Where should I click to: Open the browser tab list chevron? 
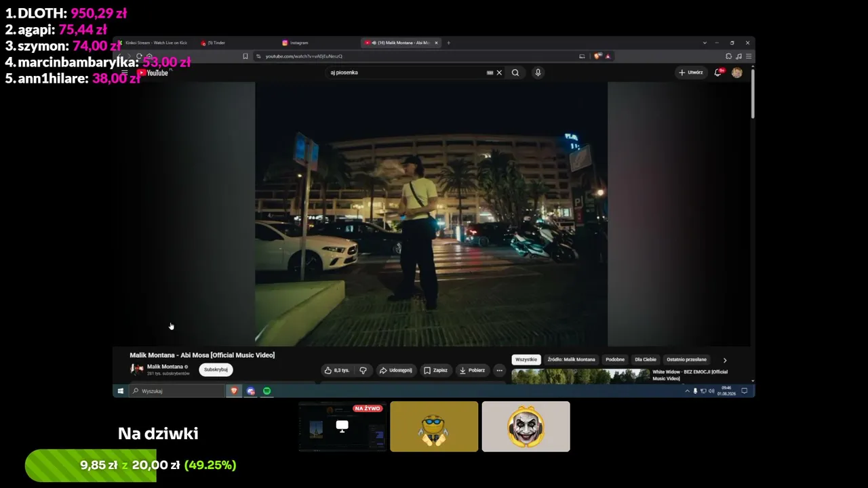pyautogui.click(x=705, y=43)
